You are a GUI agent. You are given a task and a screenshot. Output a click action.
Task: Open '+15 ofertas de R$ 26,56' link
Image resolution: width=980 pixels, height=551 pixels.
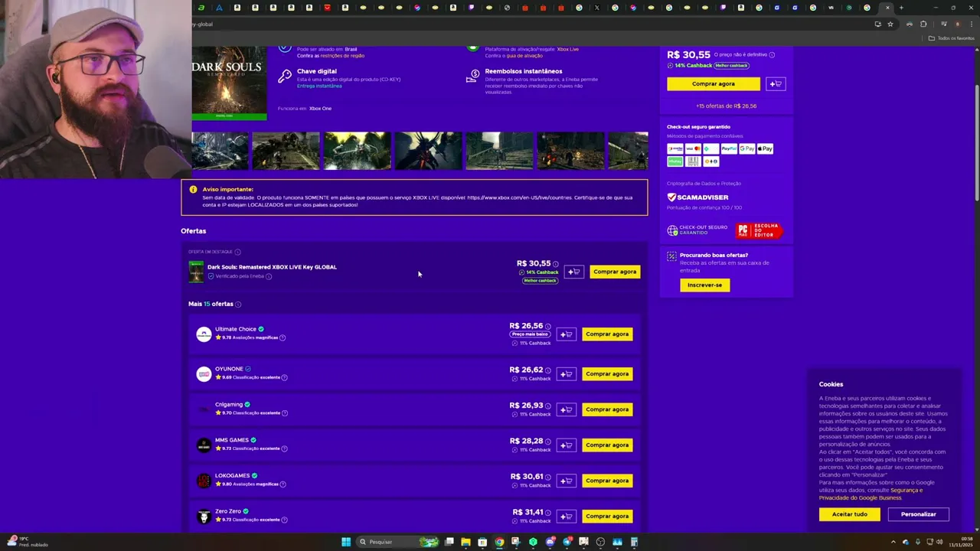[x=726, y=106]
